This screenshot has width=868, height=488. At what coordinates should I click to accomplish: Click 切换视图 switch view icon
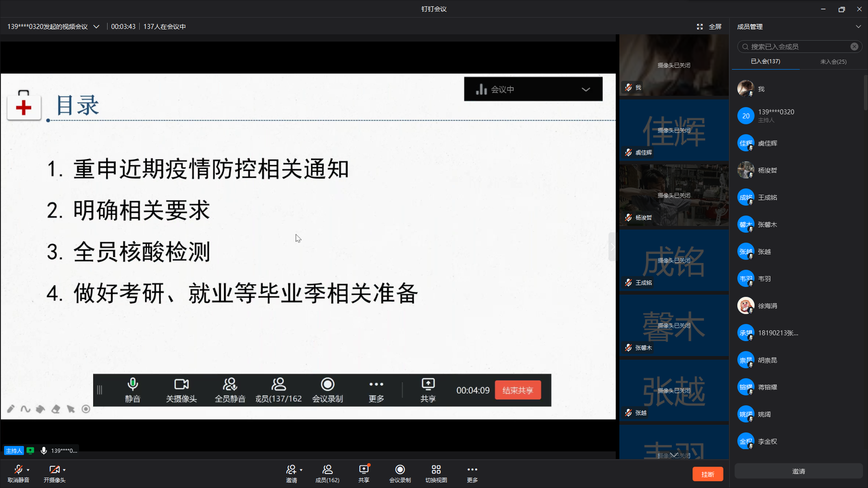(436, 470)
